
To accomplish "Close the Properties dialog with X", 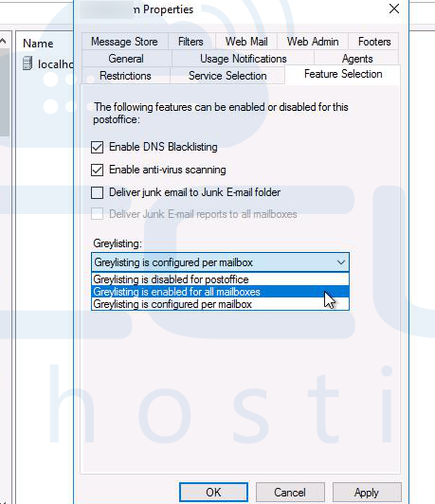I will (394, 9).
